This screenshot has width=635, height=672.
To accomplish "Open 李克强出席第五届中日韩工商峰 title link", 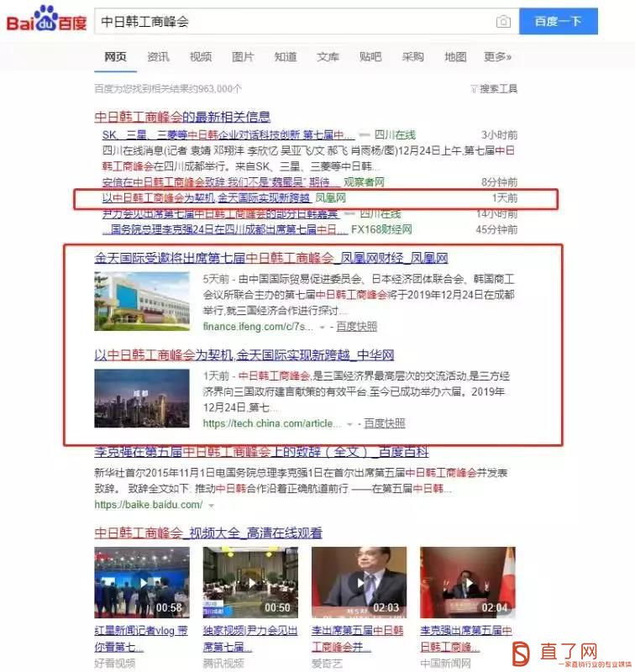I will tap(466, 638).
